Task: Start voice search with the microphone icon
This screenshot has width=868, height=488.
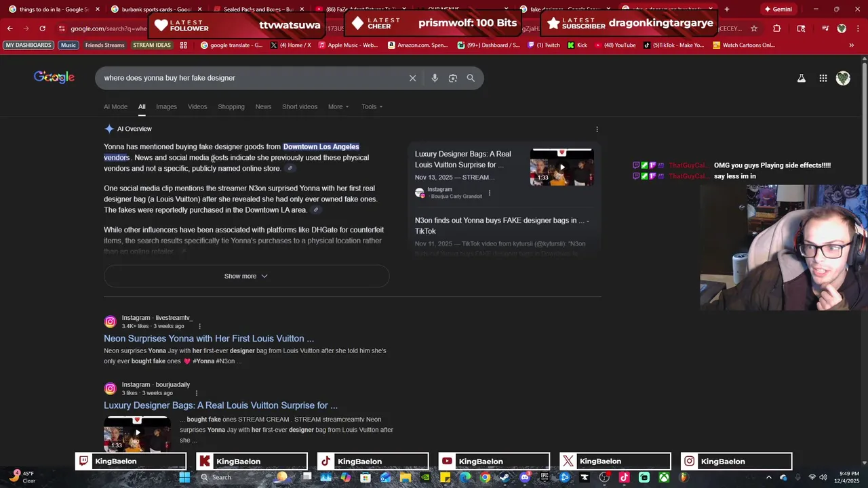Action: tap(435, 78)
